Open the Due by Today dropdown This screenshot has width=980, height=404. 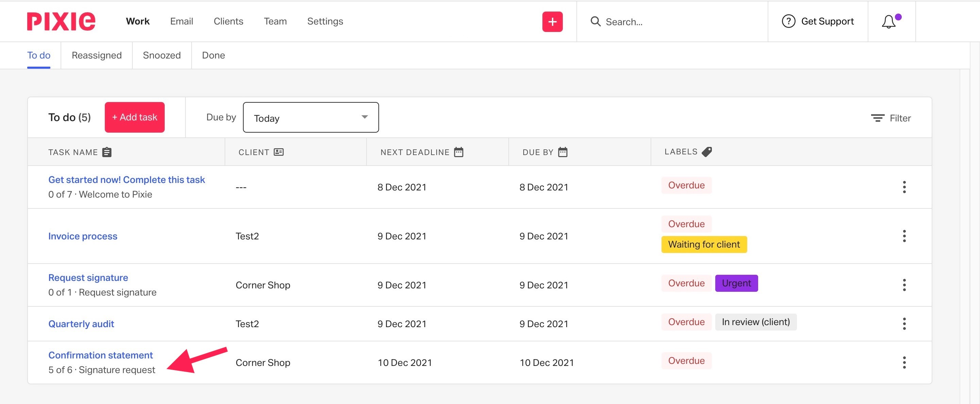point(311,117)
